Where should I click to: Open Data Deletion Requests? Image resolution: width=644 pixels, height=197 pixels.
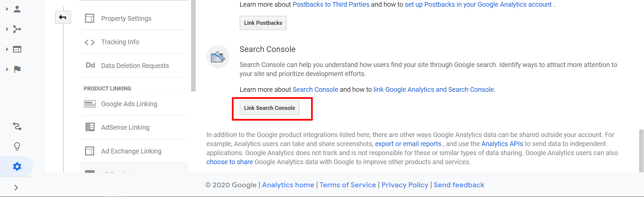coord(134,65)
